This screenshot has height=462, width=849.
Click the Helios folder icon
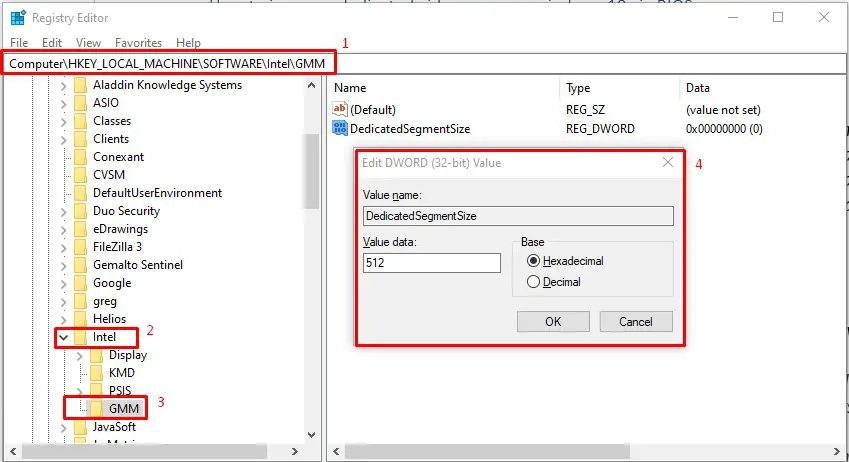tap(80, 319)
